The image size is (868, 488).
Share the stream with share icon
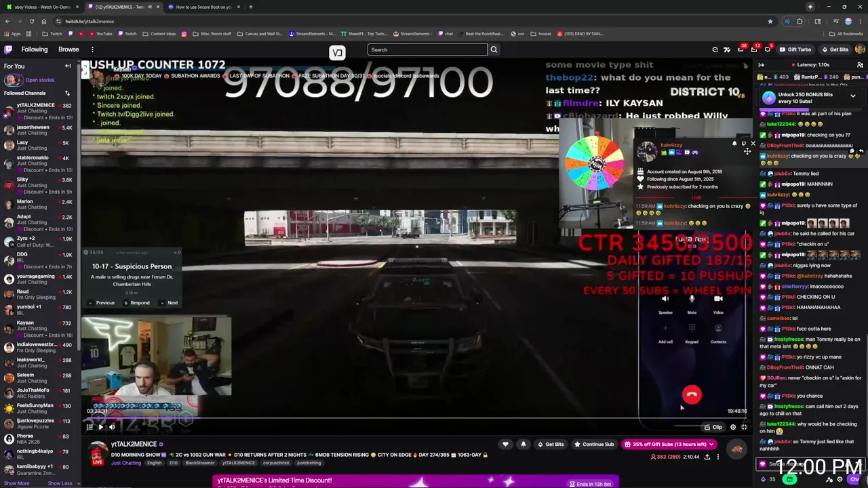[707, 457]
